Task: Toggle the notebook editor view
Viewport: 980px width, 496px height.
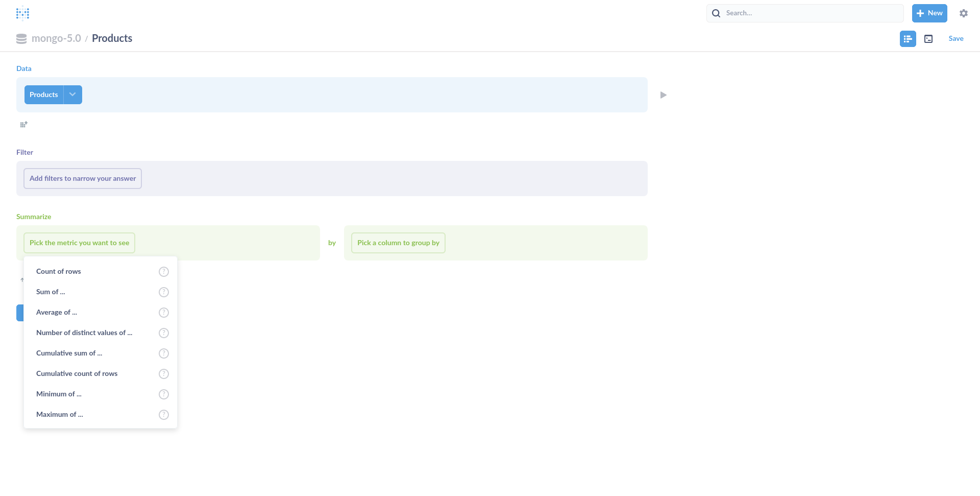Action: coord(908,38)
